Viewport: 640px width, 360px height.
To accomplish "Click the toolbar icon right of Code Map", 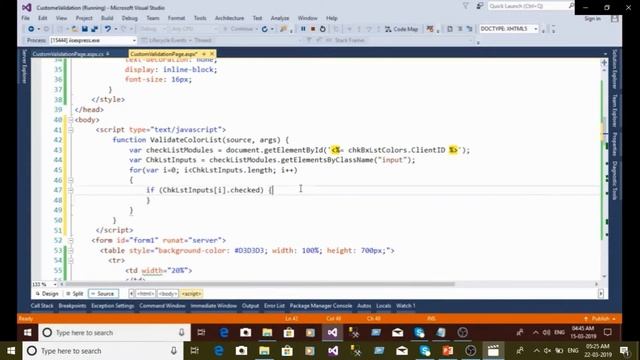I will pos(430,29).
